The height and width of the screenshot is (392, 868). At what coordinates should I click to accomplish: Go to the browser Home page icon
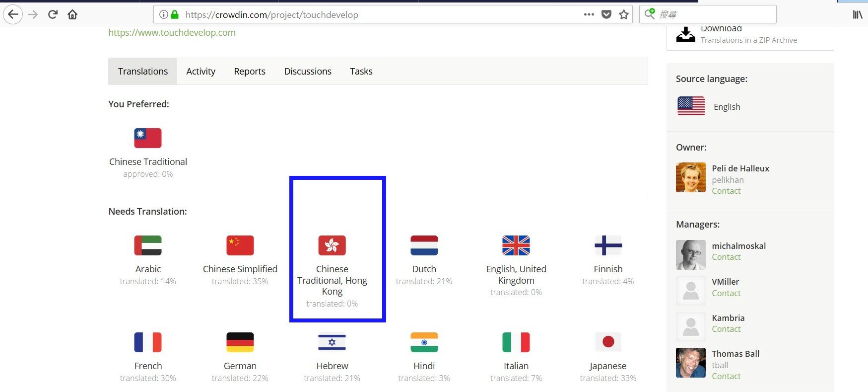coord(72,14)
